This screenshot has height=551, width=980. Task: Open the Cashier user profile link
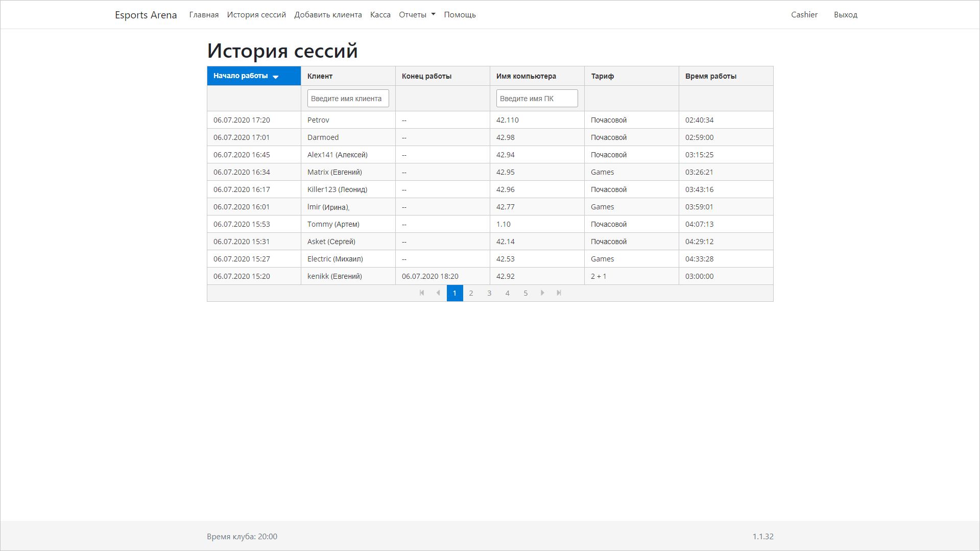pos(804,15)
